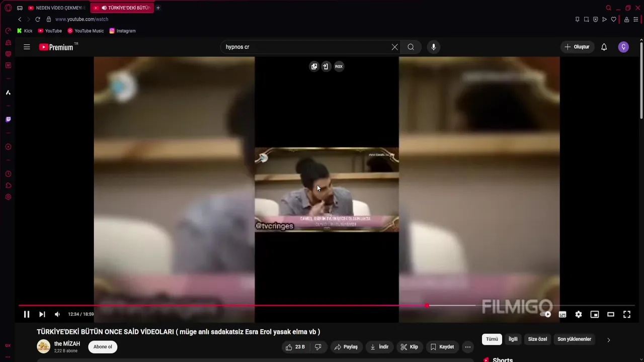Open the Kick bookmark
This screenshot has height=362, width=644.
pos(25,31)
